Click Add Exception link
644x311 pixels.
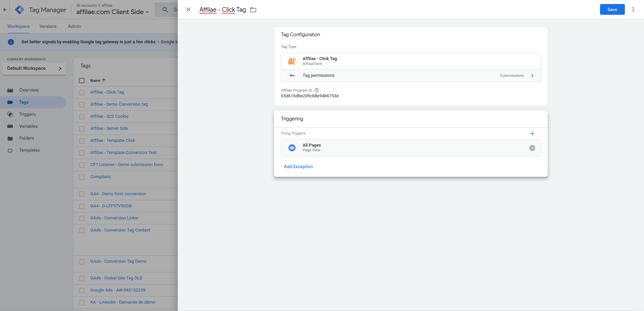coord(298,166)
